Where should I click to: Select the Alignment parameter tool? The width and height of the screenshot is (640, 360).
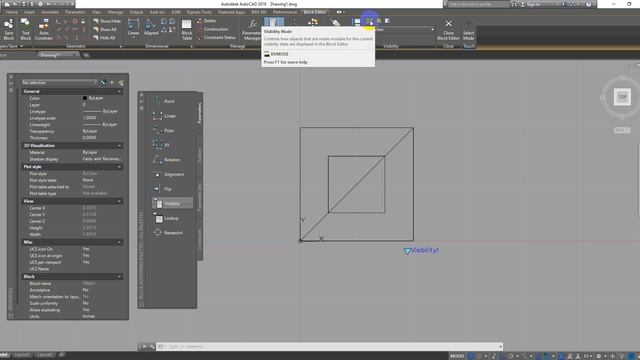pyautogui.click(x=169, y=174)
